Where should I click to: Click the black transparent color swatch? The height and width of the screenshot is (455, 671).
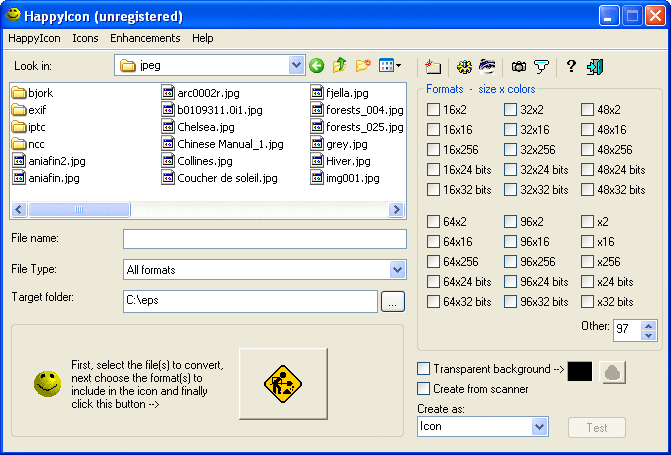tap(580, 371)
